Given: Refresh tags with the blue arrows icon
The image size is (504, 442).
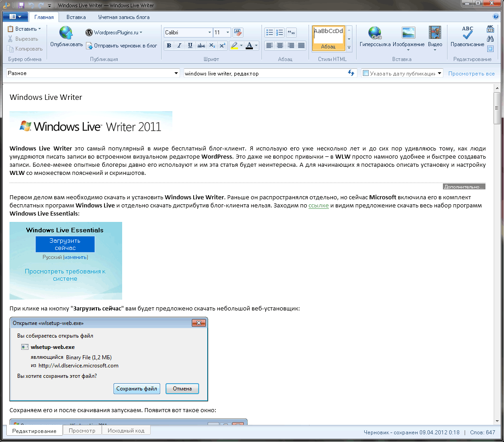Looking at the screenshot, I should (351, 73).
